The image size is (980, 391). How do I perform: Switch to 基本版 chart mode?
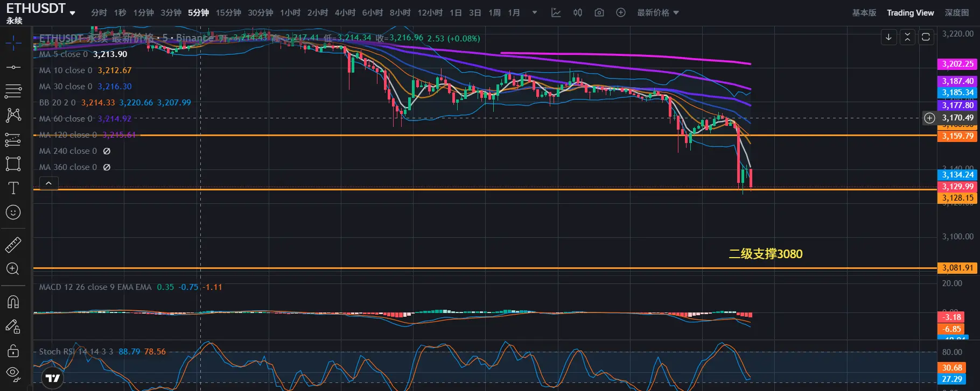point(864,12)
